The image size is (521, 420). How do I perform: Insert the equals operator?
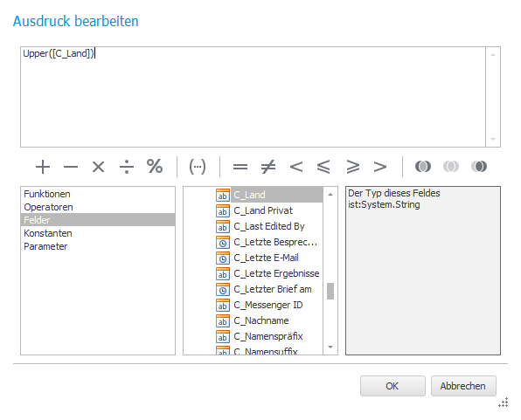240,166
